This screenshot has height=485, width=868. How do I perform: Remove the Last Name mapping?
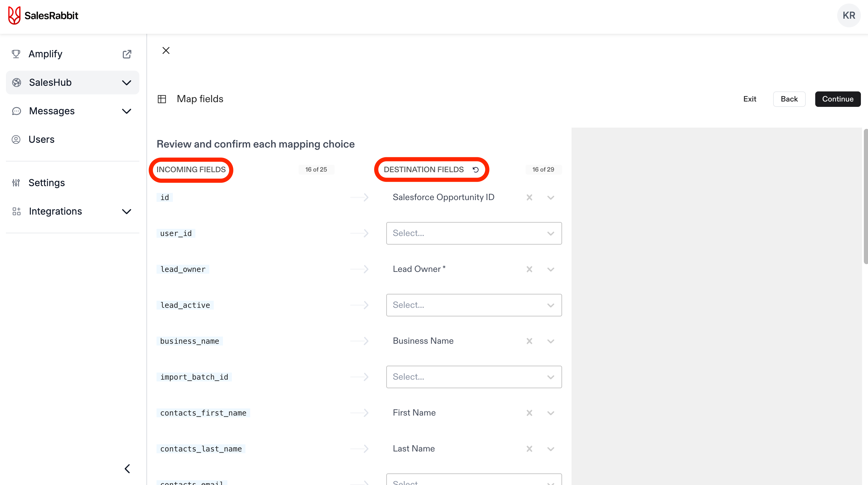pos(529,449)
